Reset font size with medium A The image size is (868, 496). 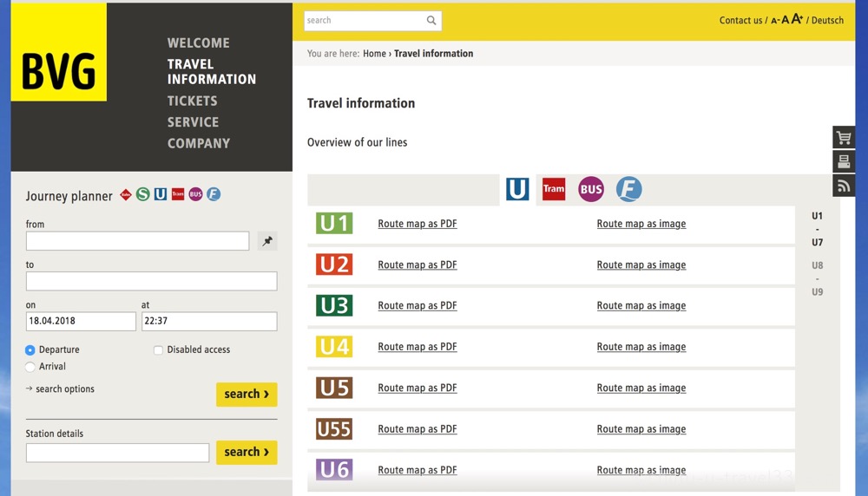click(x=785, y=20)
